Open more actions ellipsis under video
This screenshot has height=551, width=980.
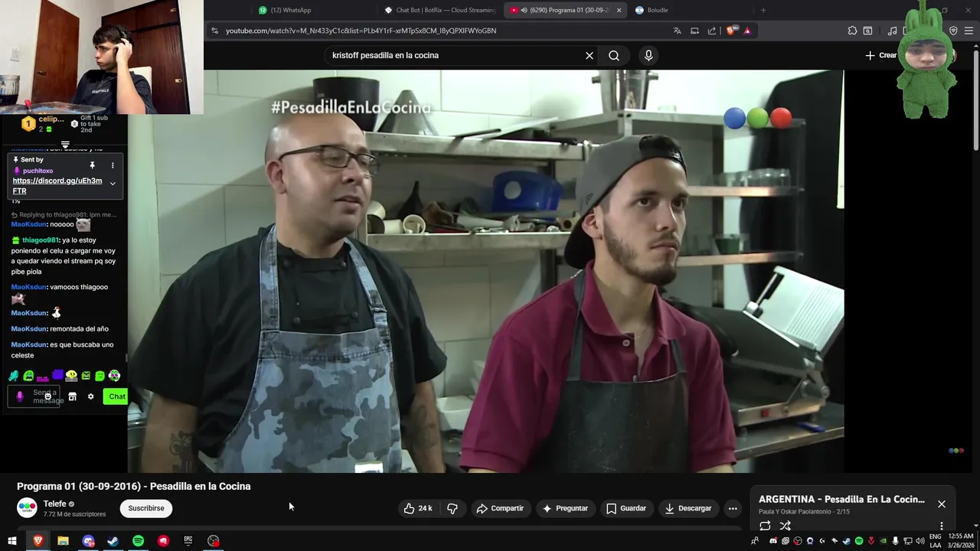click(x=733, y=508)
